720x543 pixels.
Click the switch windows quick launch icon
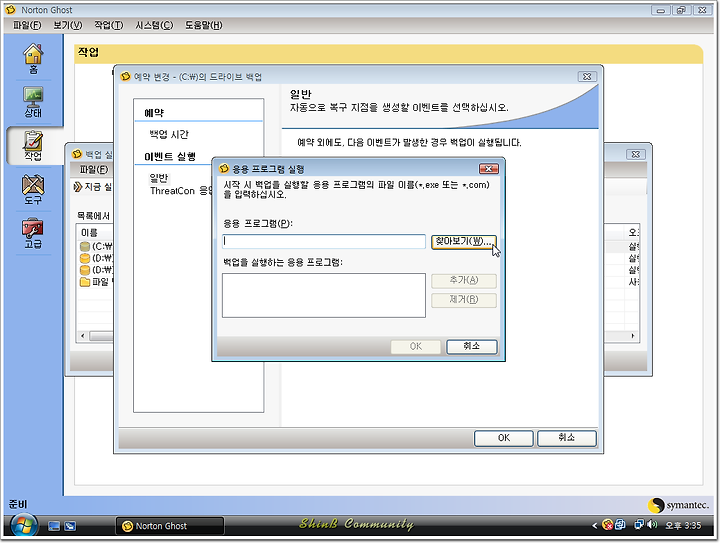point(70,526)
